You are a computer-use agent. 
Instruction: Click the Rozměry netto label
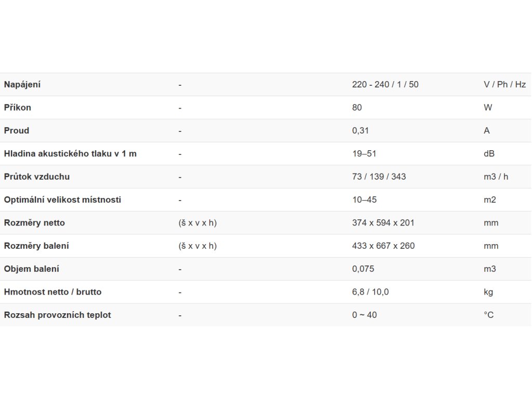(x=34, y=223)
